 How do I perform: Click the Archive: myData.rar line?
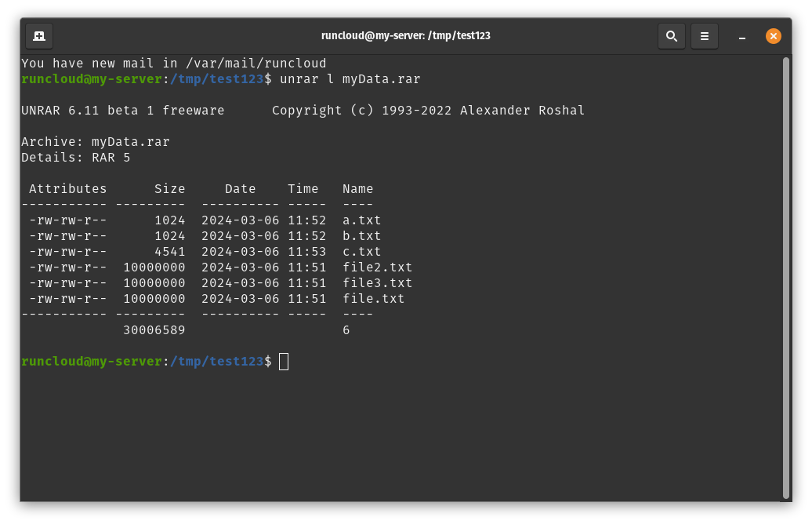[x=95, y=142]
